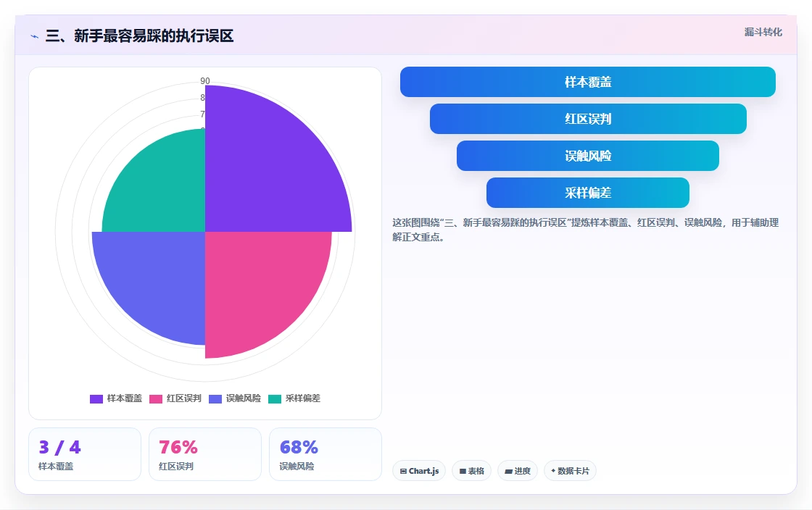The width and height of the screenshot is (812, 510).
Task: Toggle 误触风险 legend item in chart
Action: pos(235,398)
